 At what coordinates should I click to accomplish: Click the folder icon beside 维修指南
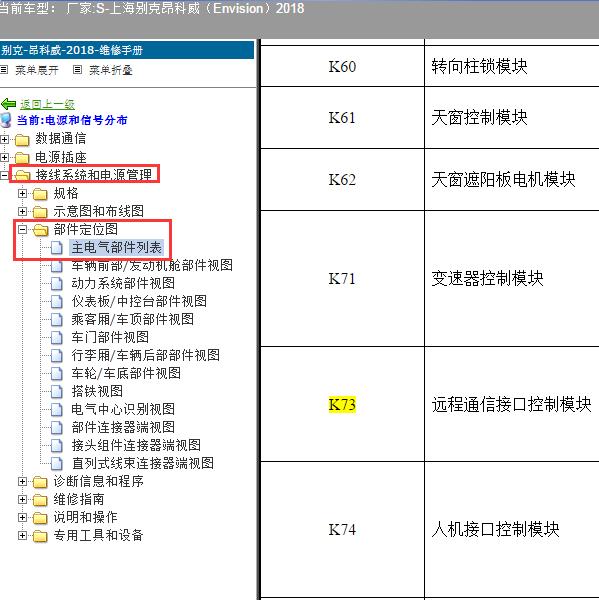pos(40,500)
